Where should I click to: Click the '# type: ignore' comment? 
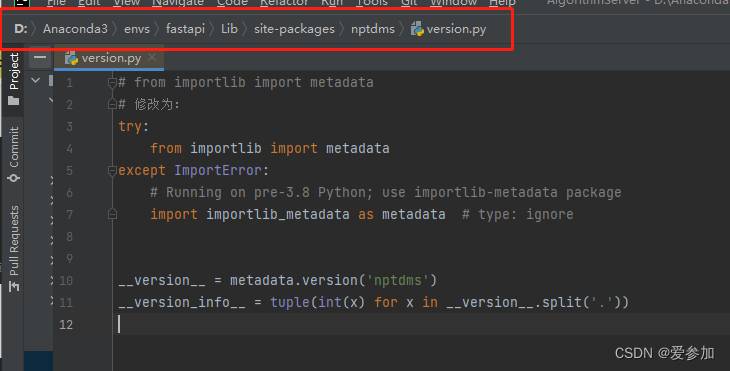tap(517, 215)
